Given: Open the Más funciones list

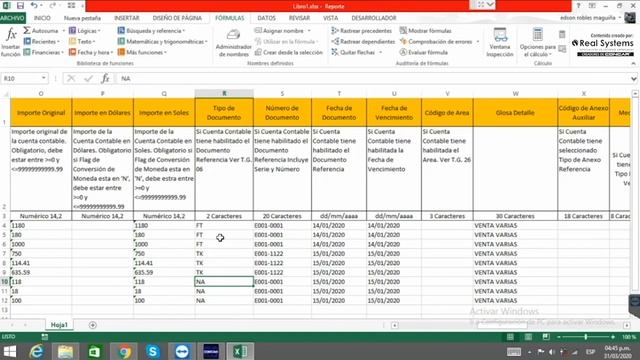Looking at the screenshot, I should pyautogui.click(x=142, y=52).
